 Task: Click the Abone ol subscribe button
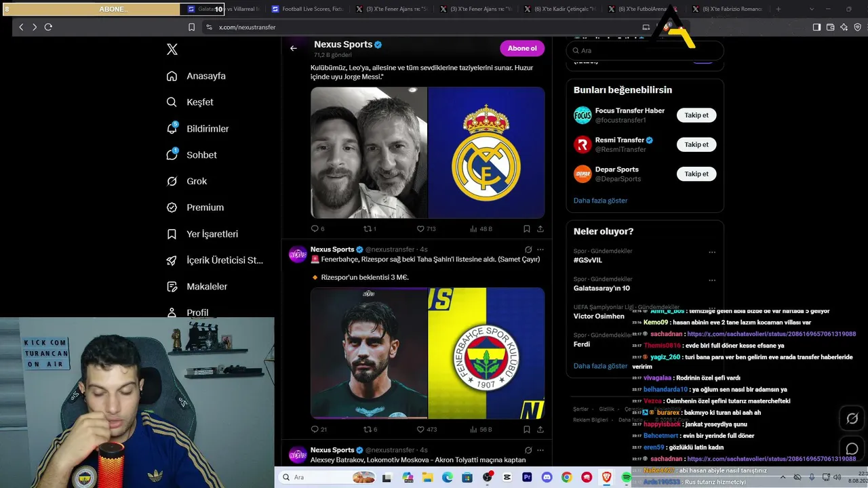pos(522,48)
